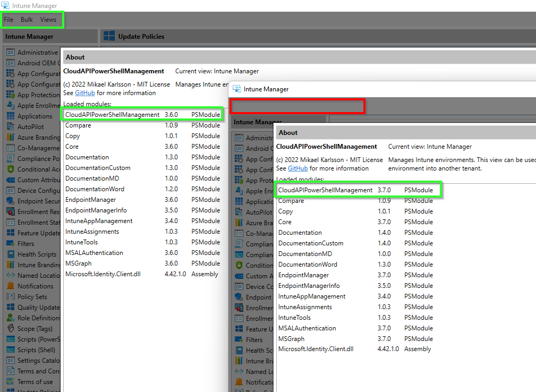Viewport: 536px width, 392px height.
Task: Click the Custom Attributes icon in left sidebar
Action: coord(11,180)
